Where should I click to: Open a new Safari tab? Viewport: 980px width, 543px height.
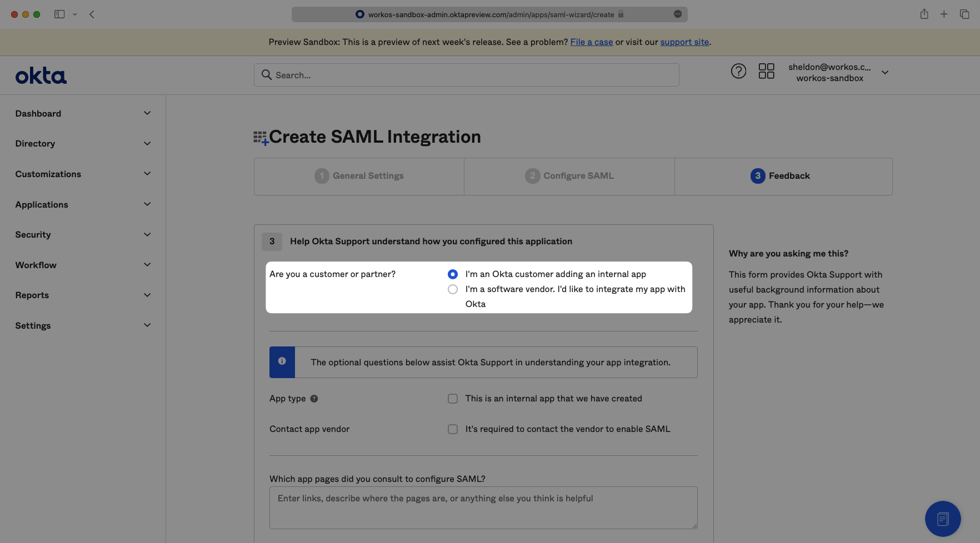pos(944,14)
